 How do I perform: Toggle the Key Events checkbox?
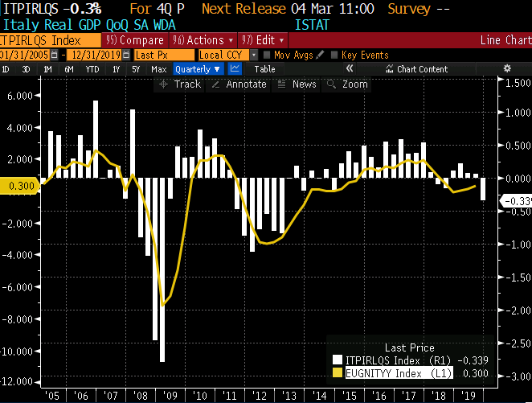click(334, 55)
